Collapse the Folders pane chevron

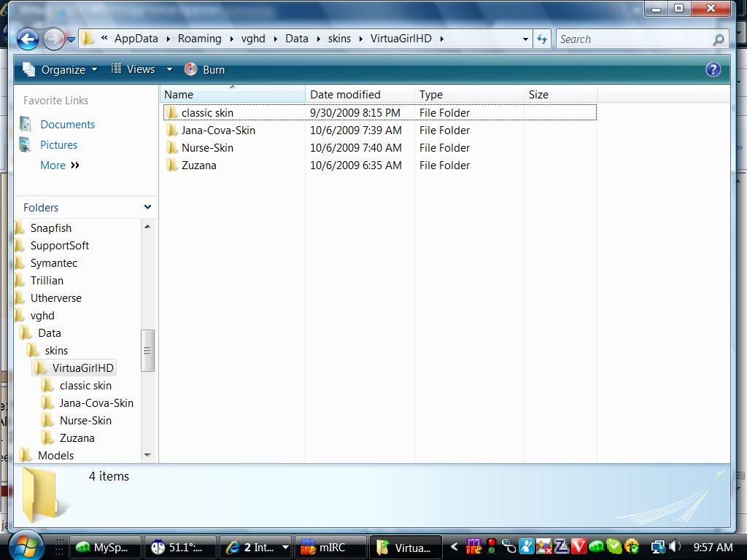(147, 207)
